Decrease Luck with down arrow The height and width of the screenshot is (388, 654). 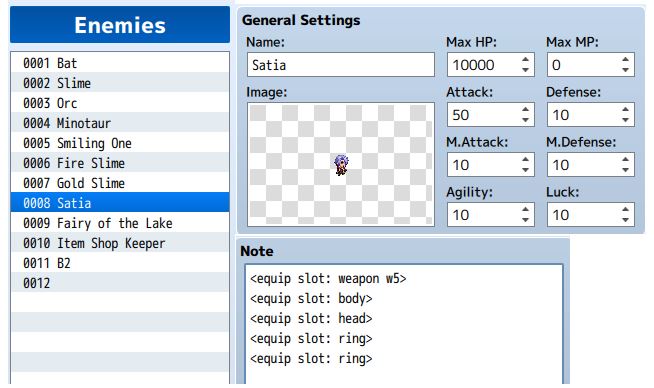(625, 220)
